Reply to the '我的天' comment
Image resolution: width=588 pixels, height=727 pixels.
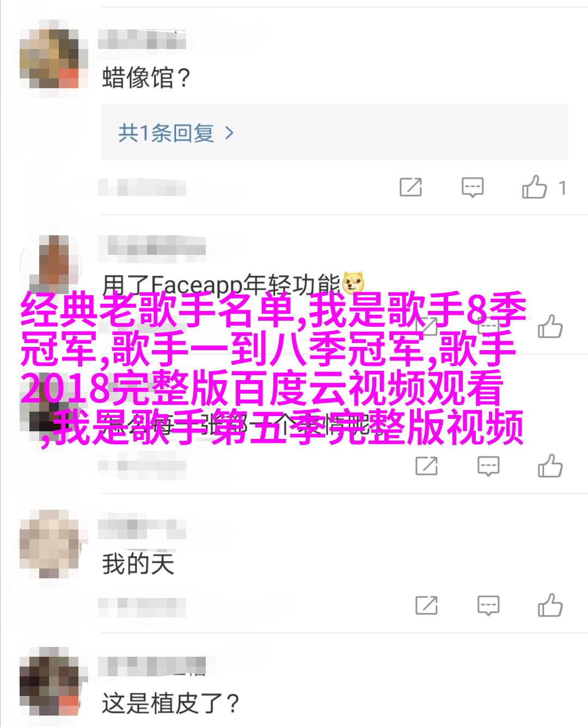tap(488, 605)
